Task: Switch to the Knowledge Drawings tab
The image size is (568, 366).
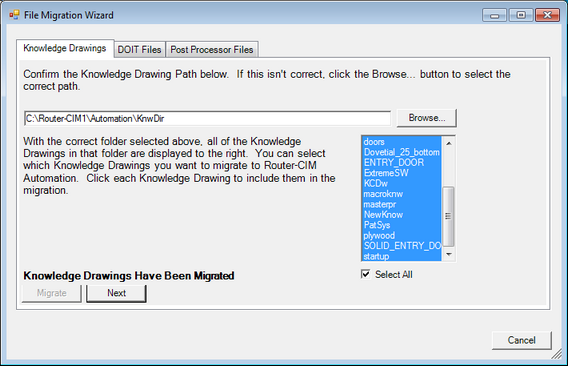Action: click(65, 48)
